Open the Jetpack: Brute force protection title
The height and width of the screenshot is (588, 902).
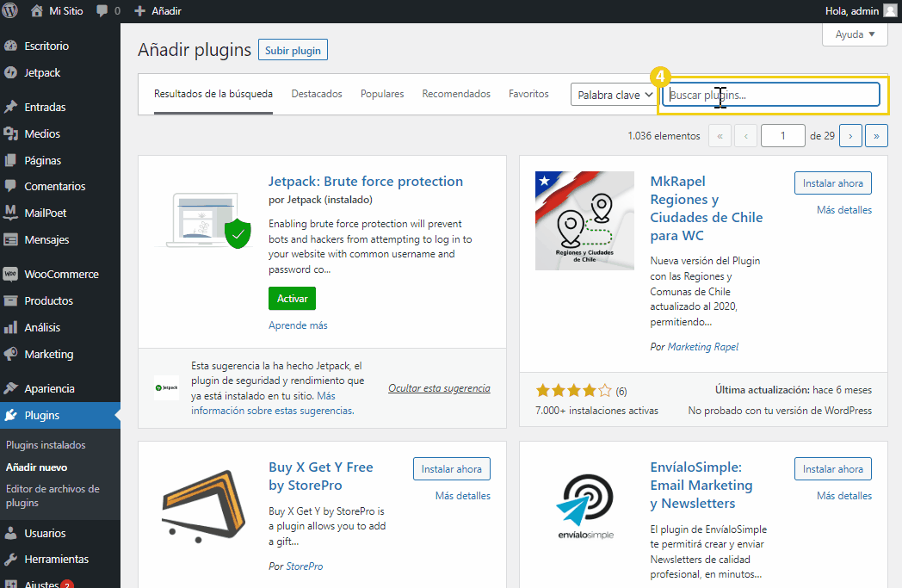(366, 182)
